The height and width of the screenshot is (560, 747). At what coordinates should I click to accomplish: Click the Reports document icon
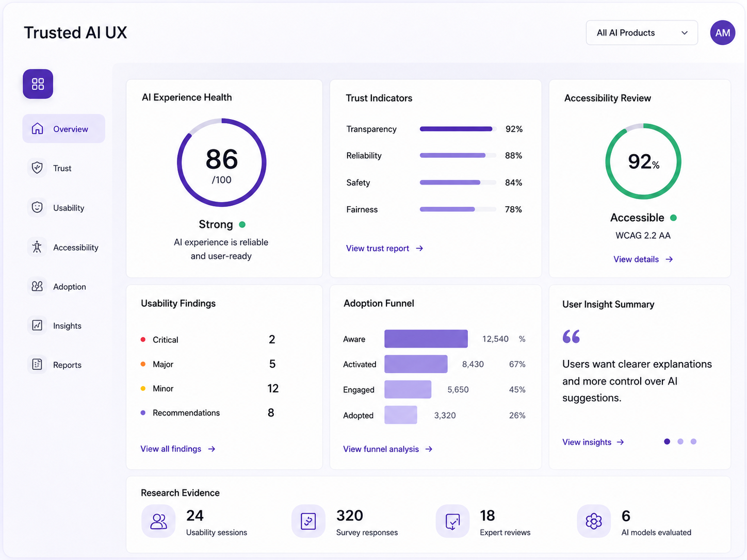tap(37, 365)
